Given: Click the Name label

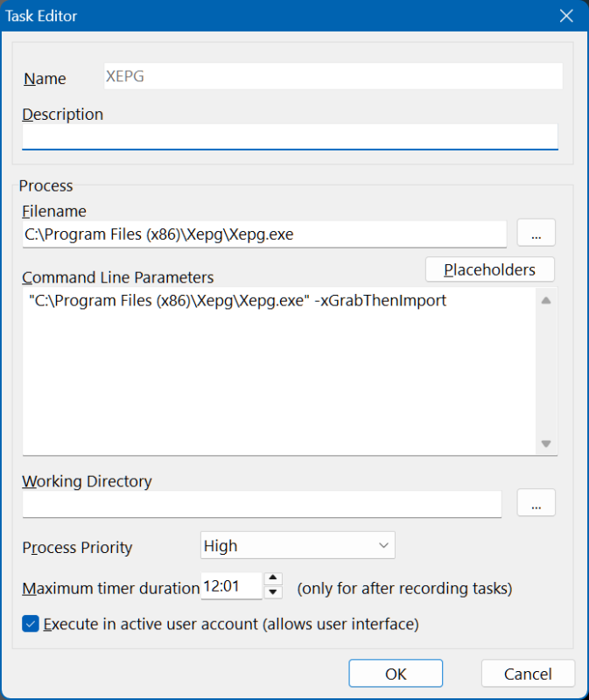Looking at the screenshot, I should (45, 79).
